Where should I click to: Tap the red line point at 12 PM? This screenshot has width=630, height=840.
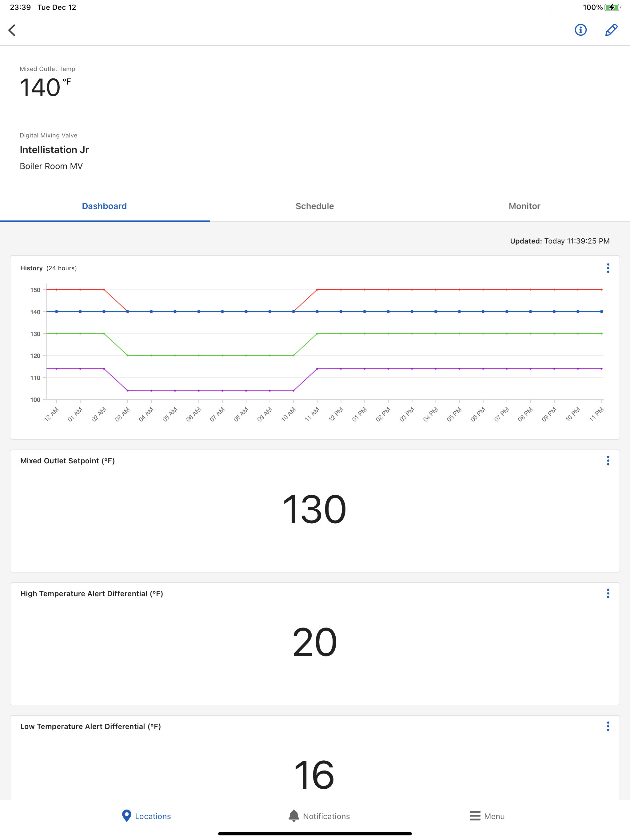point(341,290)
